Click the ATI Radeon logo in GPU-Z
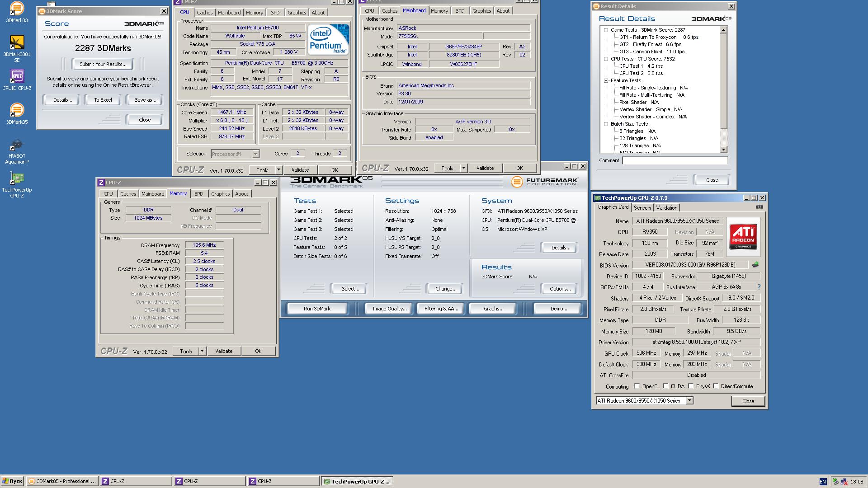The image size is (868, 488). coord(743,236)
